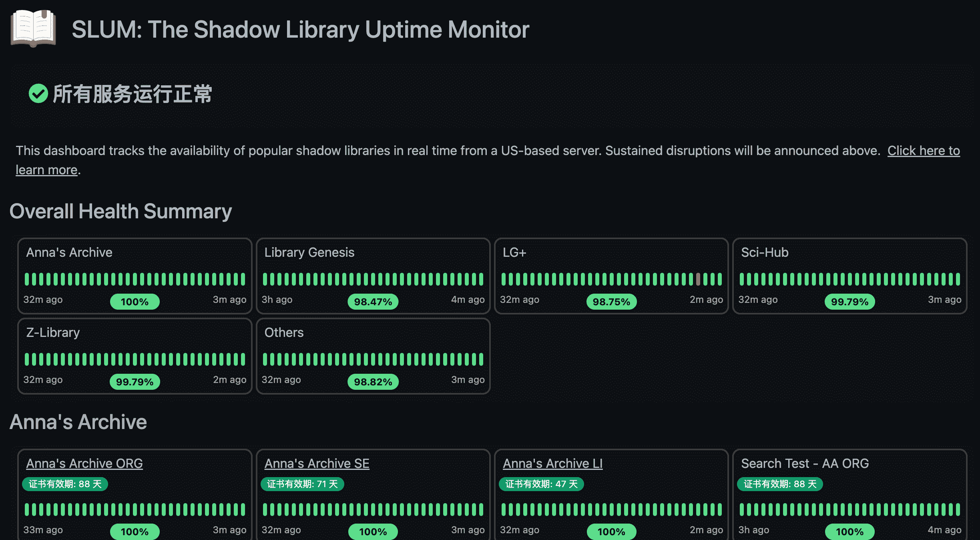
Task: Click the Anna's Archive ORG 100% badge
Action: click(135, 532)
